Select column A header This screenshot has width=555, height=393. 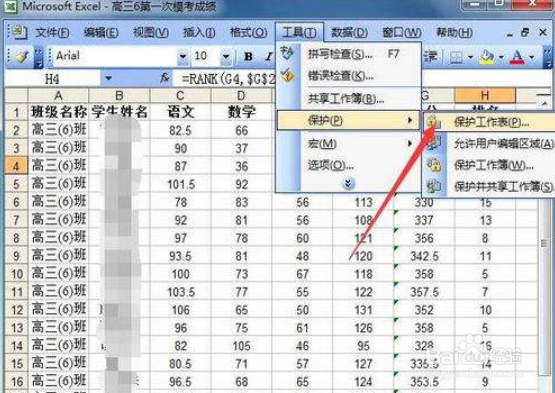point(58,96)
